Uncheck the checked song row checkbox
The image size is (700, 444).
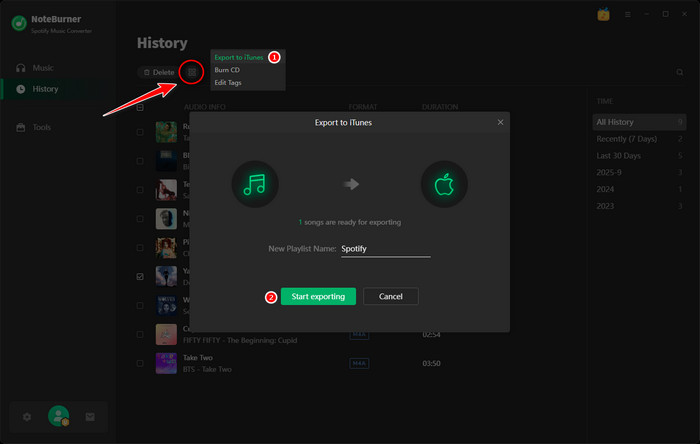(x=140, y=276)
